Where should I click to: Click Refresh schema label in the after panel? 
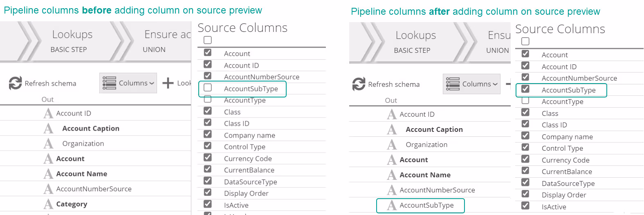coord(394,84)
